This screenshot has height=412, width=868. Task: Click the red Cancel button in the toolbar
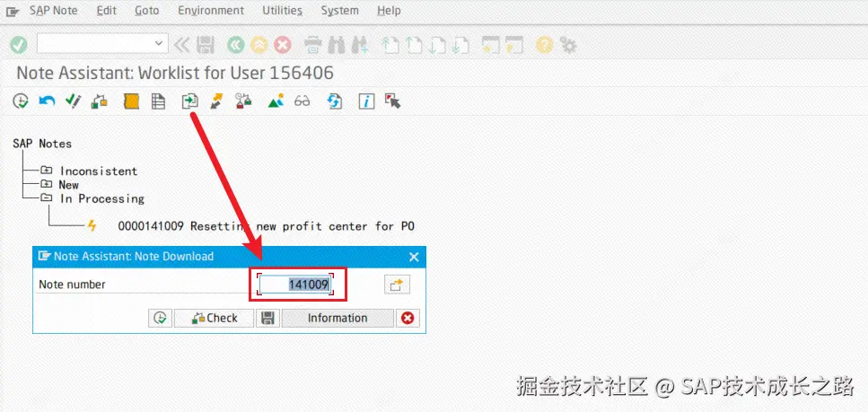[x=283, y=45]
